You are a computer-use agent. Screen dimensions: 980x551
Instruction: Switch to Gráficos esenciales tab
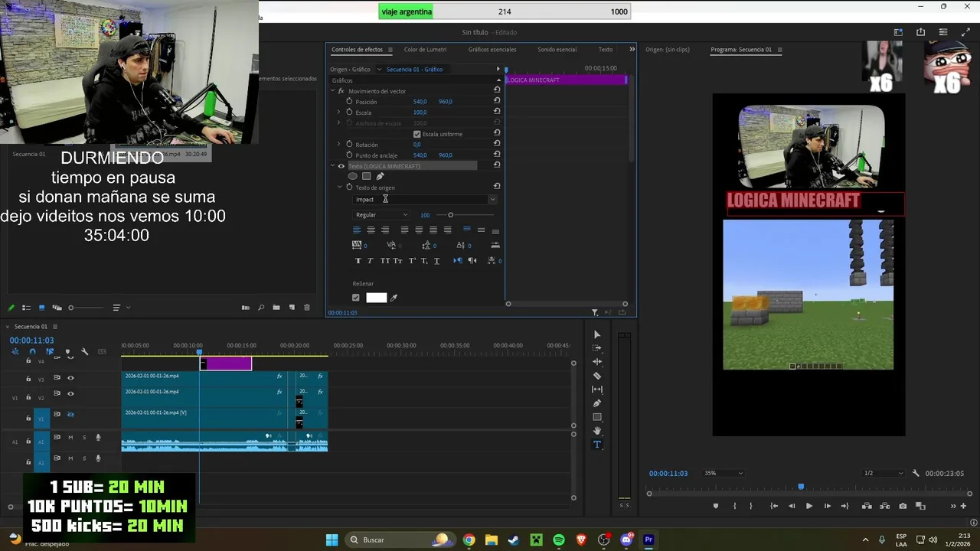[492, 50]
